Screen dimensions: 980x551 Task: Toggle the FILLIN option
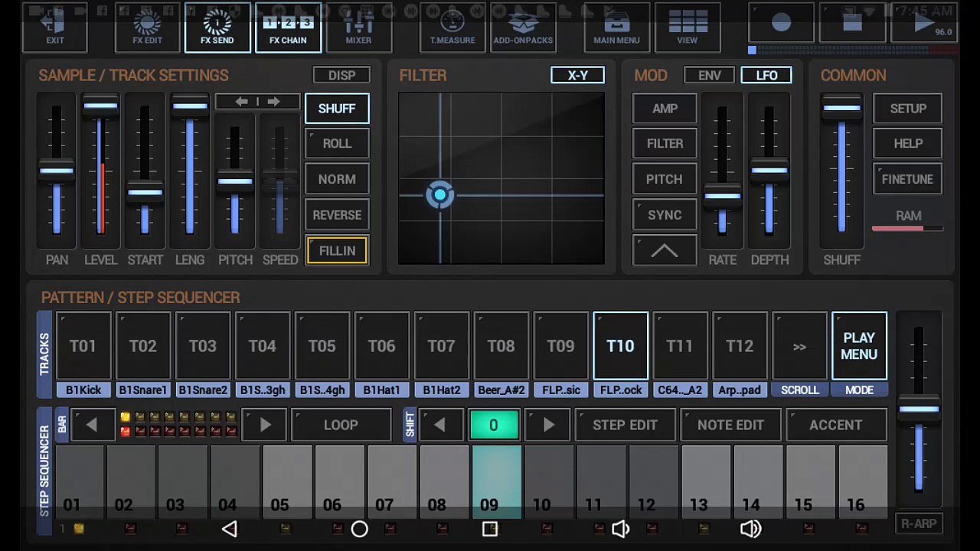pyautogui.click(x=337, y=251)
